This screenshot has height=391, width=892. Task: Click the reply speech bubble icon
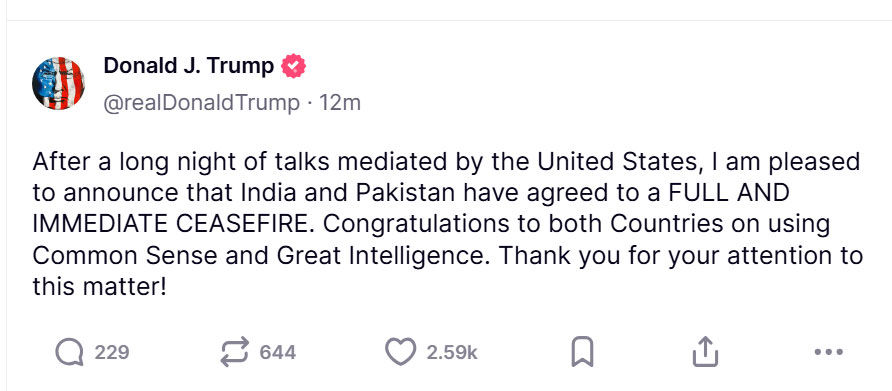point(69,352)
